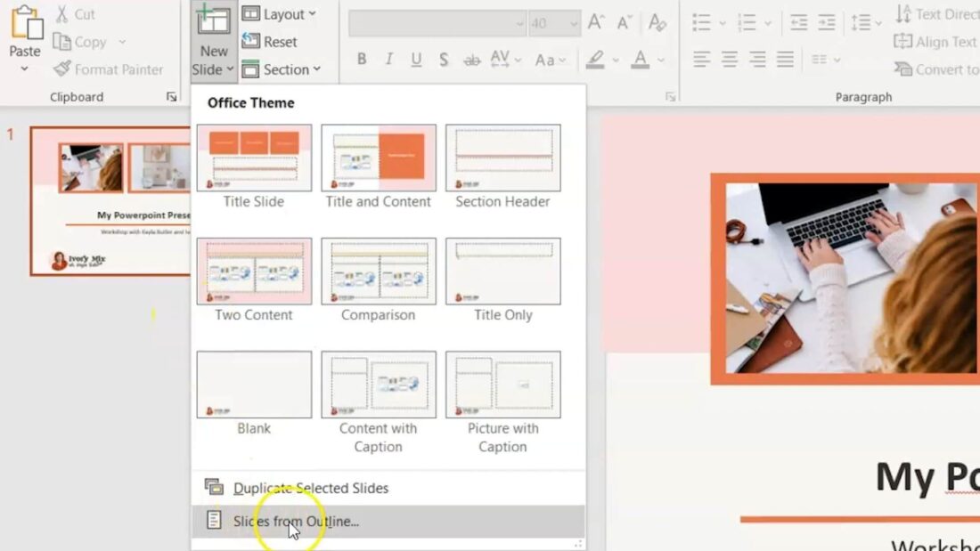Select Duplicate Selected Slides
The width and height of the screenshot is (980, 551).
tap(309, 488)
